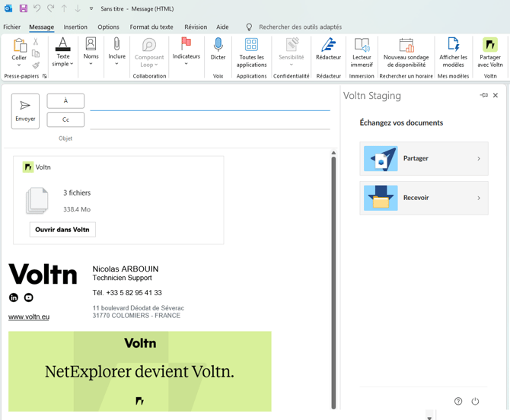
Task: Open the Fichier menu
Action: [11, 27]
